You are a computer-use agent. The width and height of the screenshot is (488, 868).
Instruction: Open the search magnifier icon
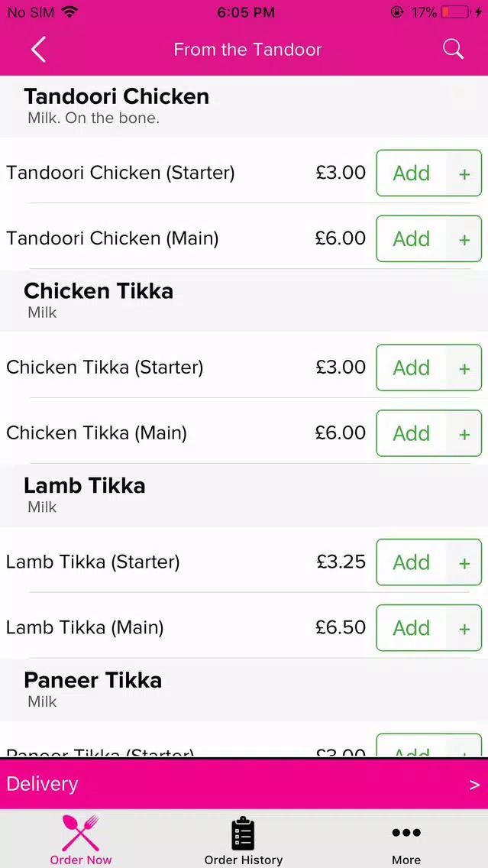pyautogui.click(x=453, y=49)
